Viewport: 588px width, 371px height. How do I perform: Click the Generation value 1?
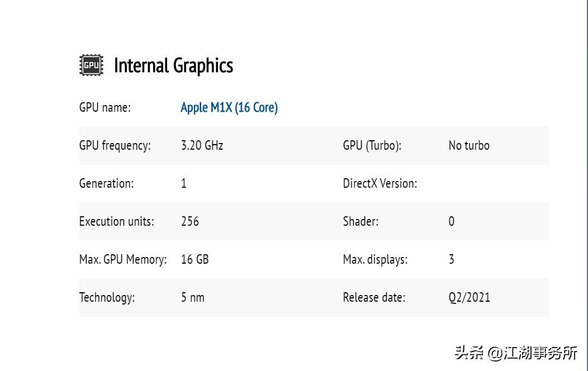(x=184, y=183)
